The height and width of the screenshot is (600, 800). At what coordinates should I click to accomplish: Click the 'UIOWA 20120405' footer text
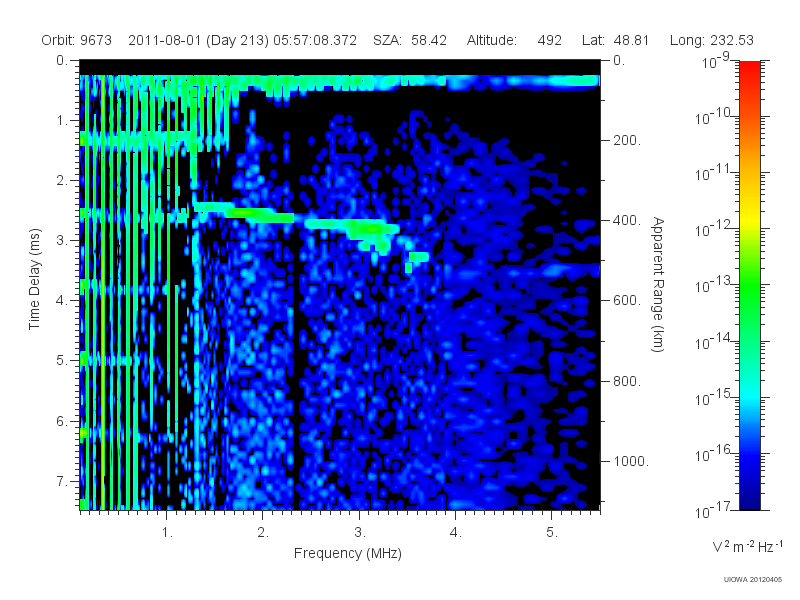tap(753, 580)
